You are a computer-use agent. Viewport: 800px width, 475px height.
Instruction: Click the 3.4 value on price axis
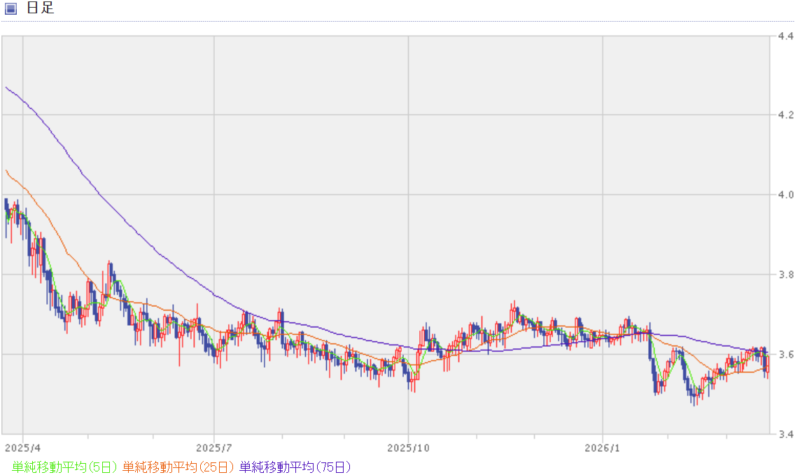coord(786,433)
